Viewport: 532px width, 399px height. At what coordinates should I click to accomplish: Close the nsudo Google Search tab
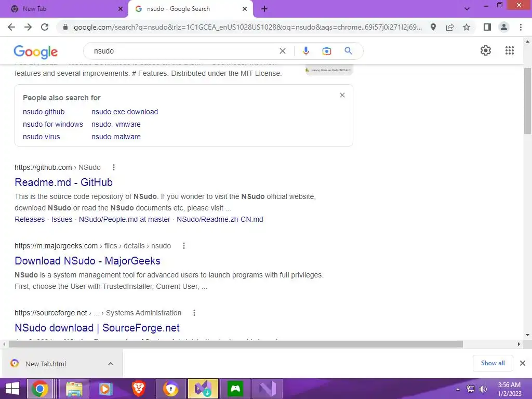pos(245,9)
